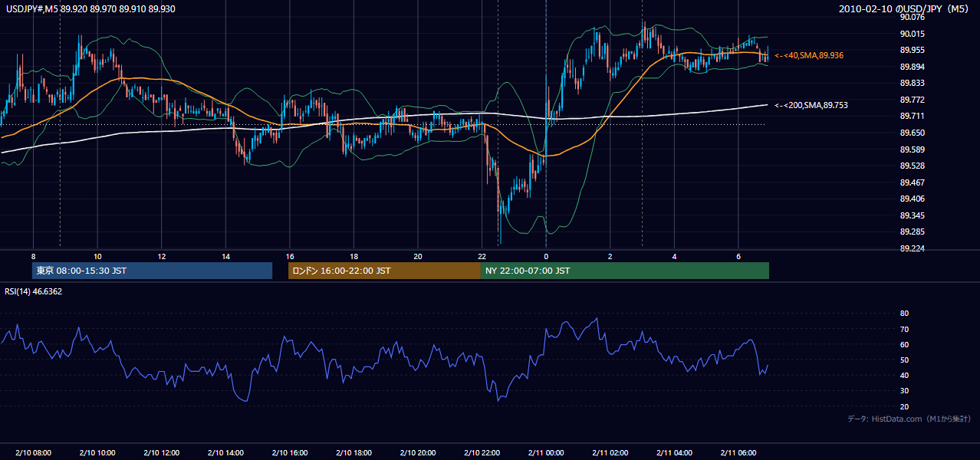Click the bottom time label 2/11 00:00

click(x=546, y=453)
